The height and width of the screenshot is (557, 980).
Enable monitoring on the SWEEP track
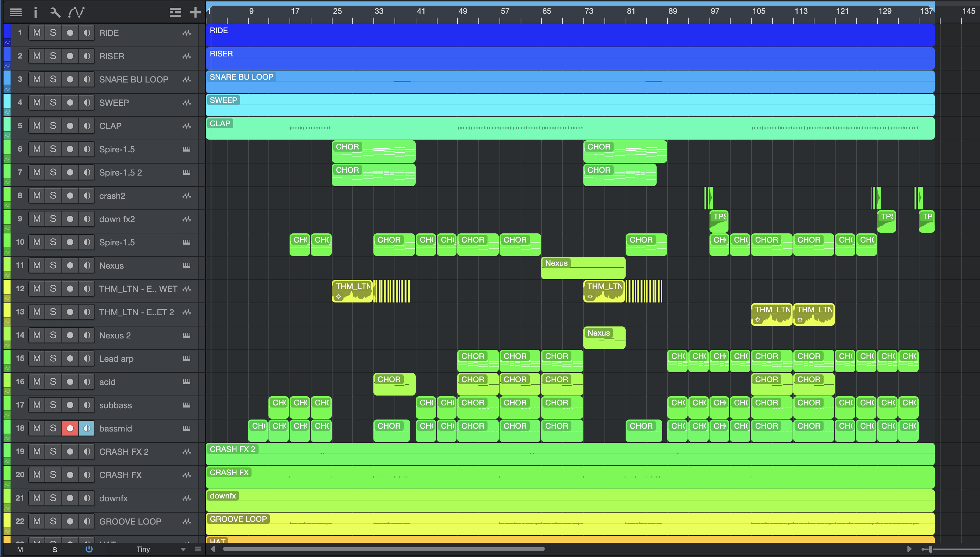pos(87,103)
